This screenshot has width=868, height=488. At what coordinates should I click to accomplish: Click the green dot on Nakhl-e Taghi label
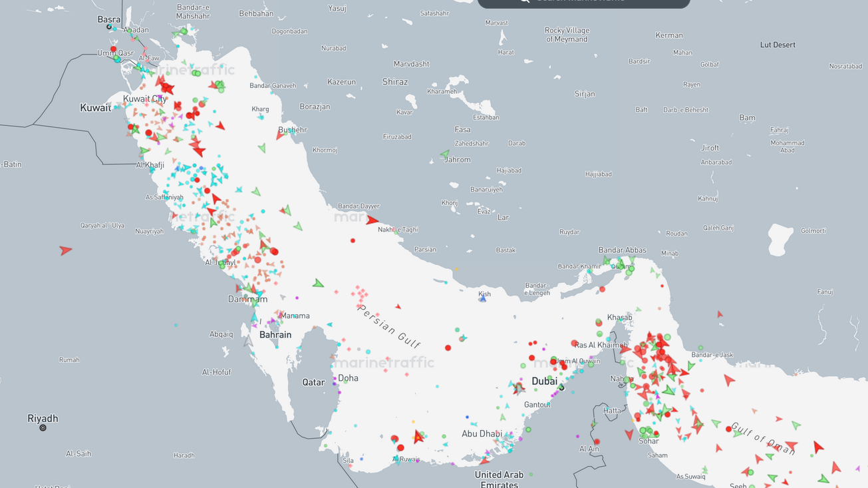coord(396,232)
